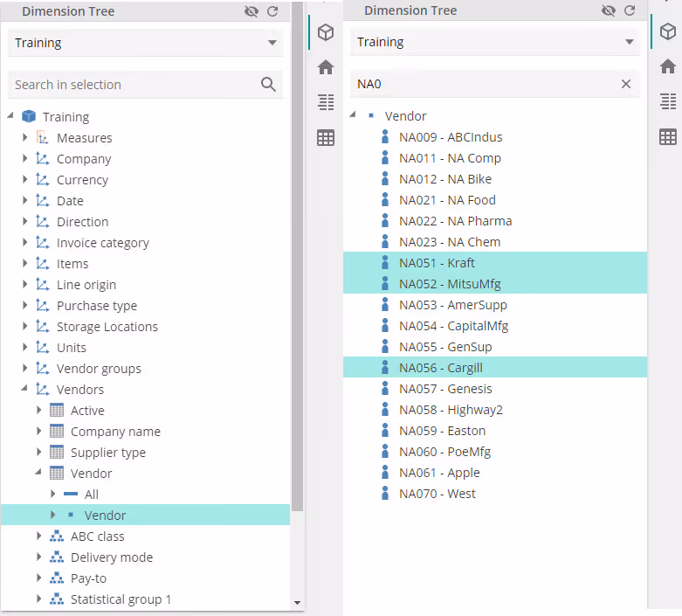Click the "Search in selection" input field
Image resolution: width=682 pixels, height=616 pixels.
(131, 85)
